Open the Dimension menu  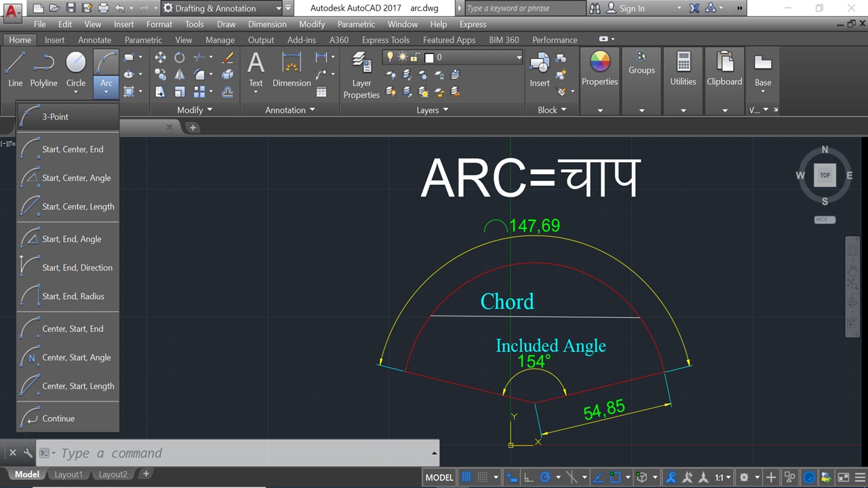tap(267, 24)
